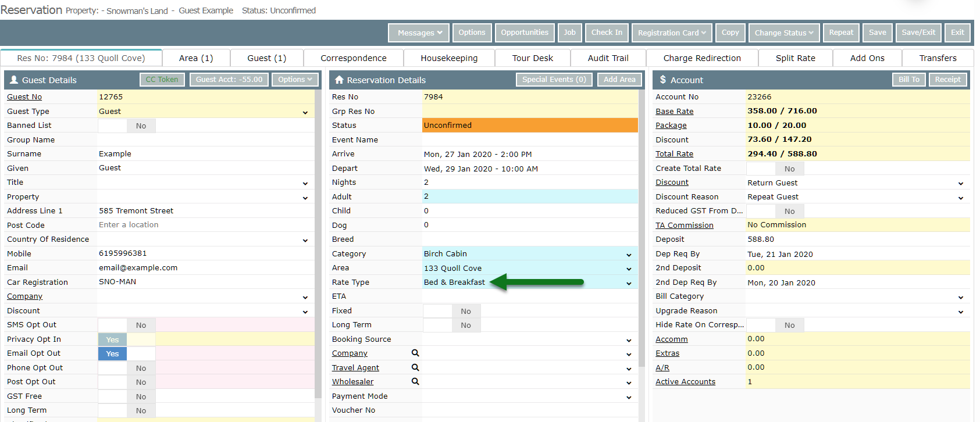Viewport: 980px width, 422px height.
Task: Click the Check In button
Action: 607,33
